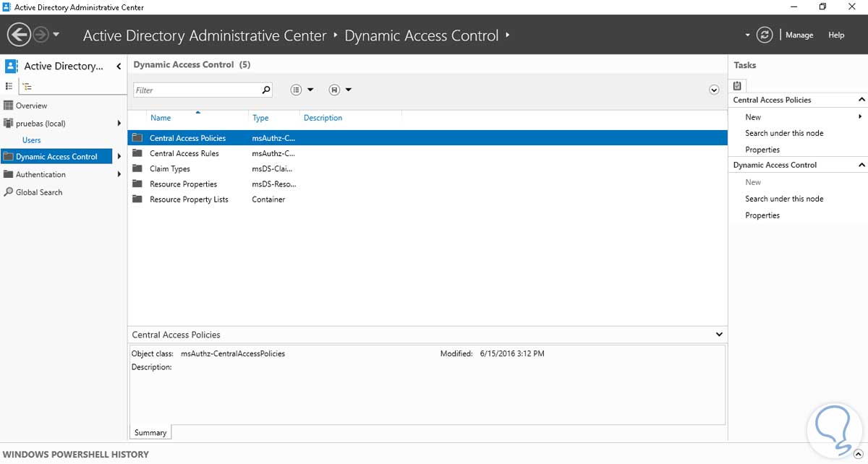Viewport: 868px width, 464px height.
Task: Collapse the Active Directory navigation pane
Action: tap(119, 66)
